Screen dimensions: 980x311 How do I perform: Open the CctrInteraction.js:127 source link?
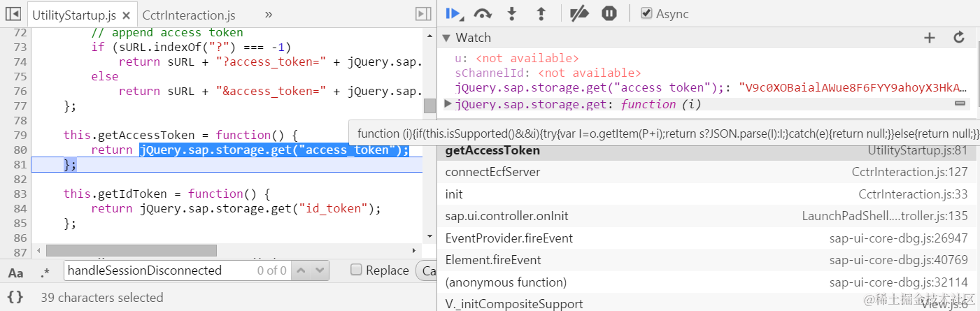(x=910, y=172)
